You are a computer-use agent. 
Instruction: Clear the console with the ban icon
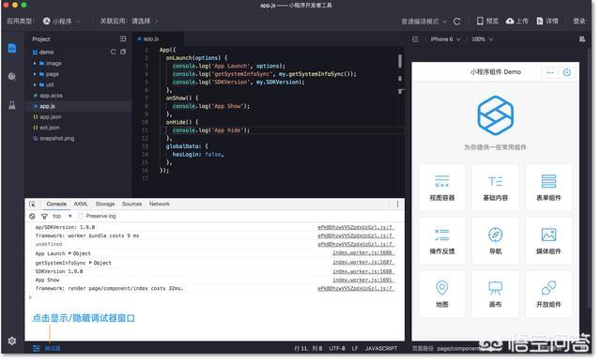coord(32,217)
